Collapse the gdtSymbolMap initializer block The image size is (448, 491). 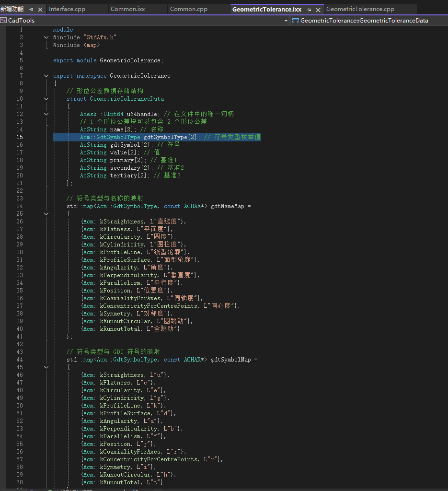46,367
